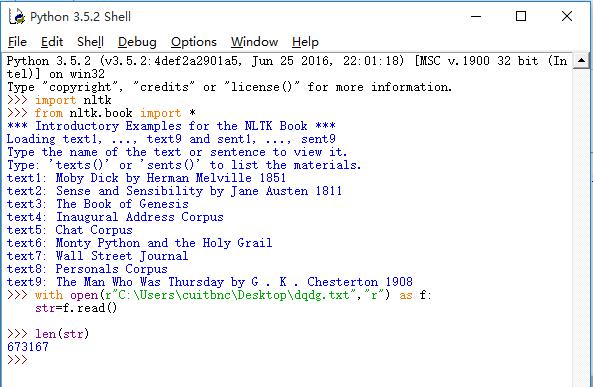Click the 'len(str)' command line
The width and height of the screenshot is (593, 387).
tap(48, 334)
